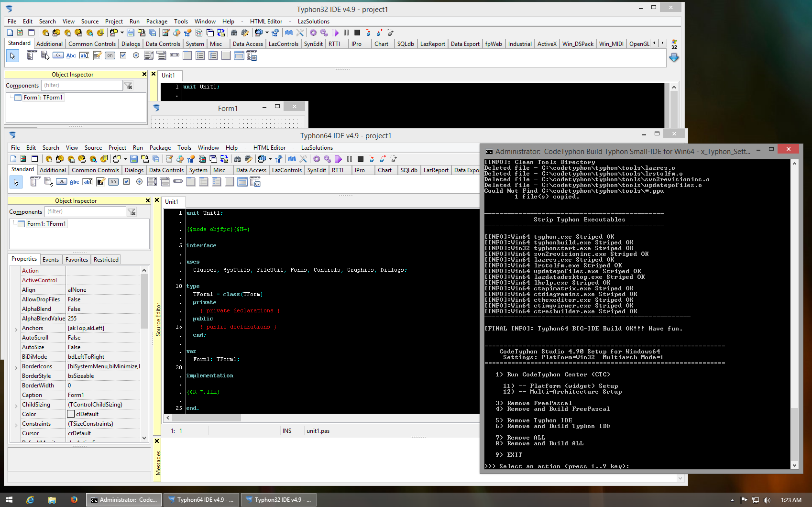Expand BorderIcons property in Object Inspector
The height and width of the screenshot is (507, 812).
click(16, 367)
